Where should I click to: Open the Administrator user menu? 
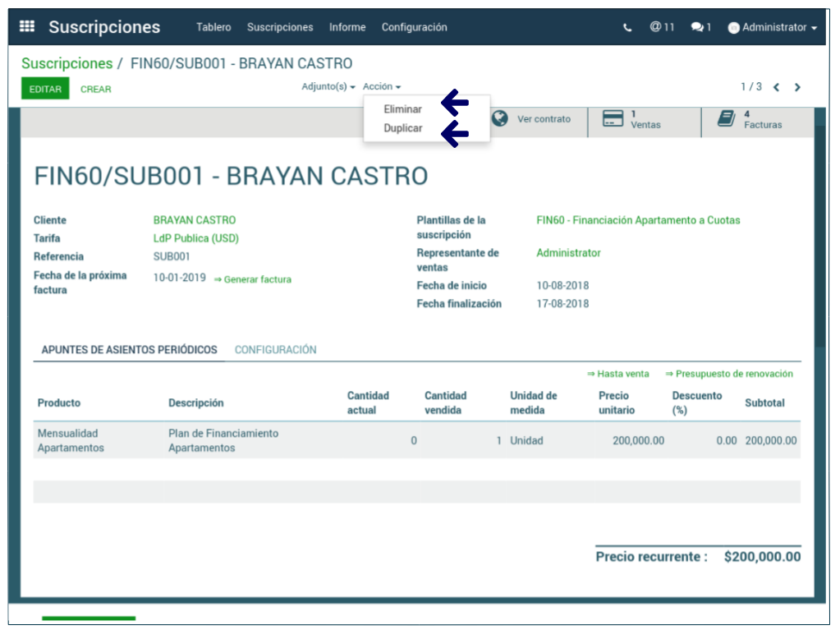click(772, 27)
